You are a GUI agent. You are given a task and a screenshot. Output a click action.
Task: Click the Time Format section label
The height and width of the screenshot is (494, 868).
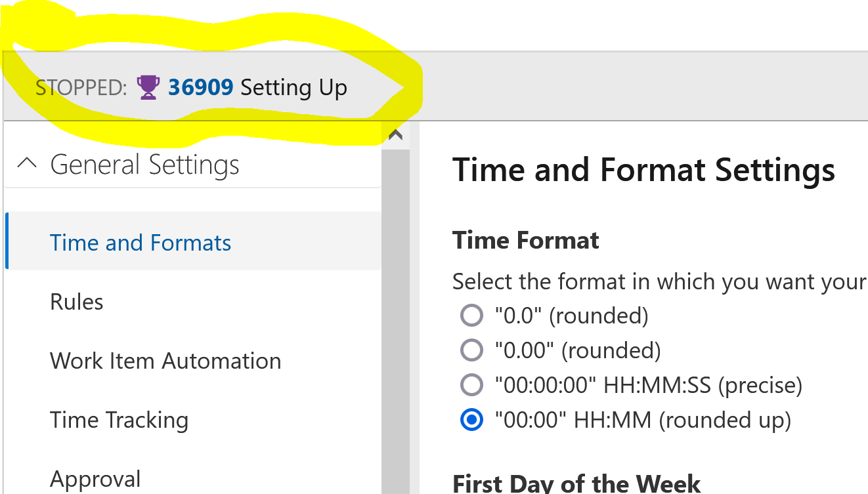tap(525, 241)
